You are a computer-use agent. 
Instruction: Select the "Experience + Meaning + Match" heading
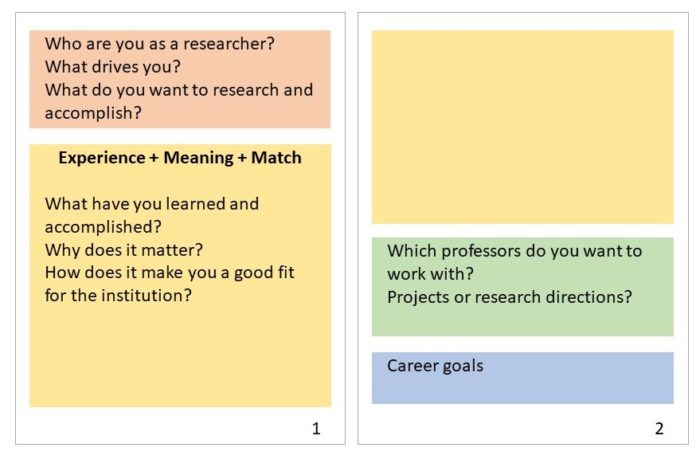[180, 157]
